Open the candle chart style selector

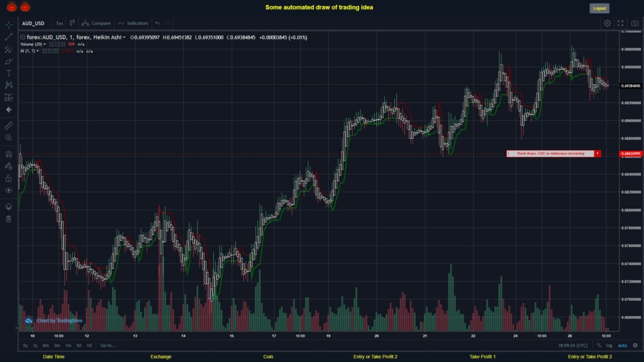(x=72, y=23)
